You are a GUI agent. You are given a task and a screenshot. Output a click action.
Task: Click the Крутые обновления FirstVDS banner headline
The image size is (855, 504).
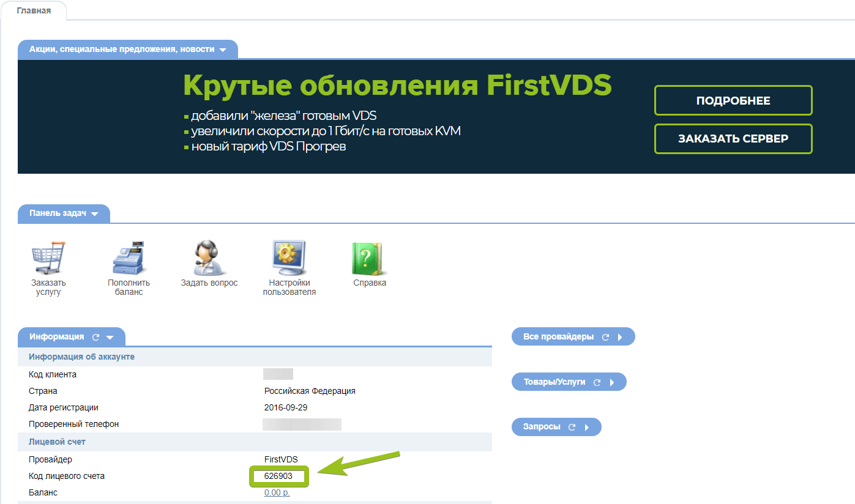(x=398, y=86)
